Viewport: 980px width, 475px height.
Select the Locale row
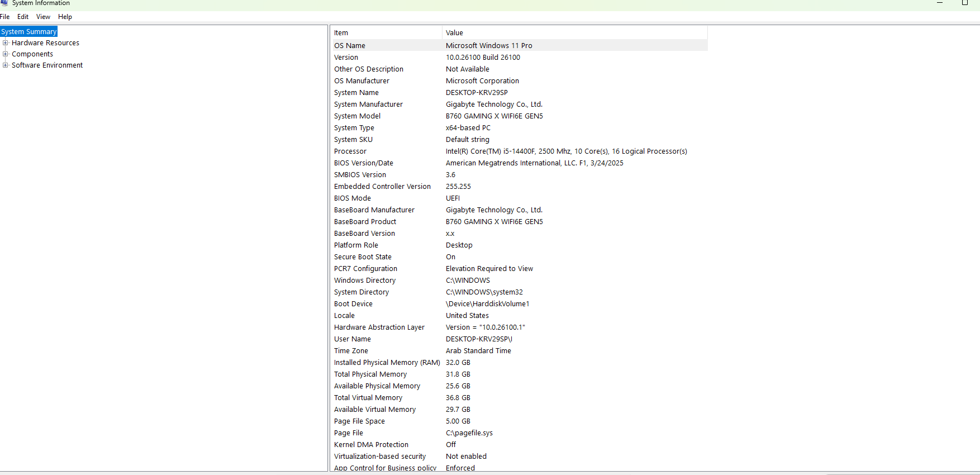pos(519,316)
